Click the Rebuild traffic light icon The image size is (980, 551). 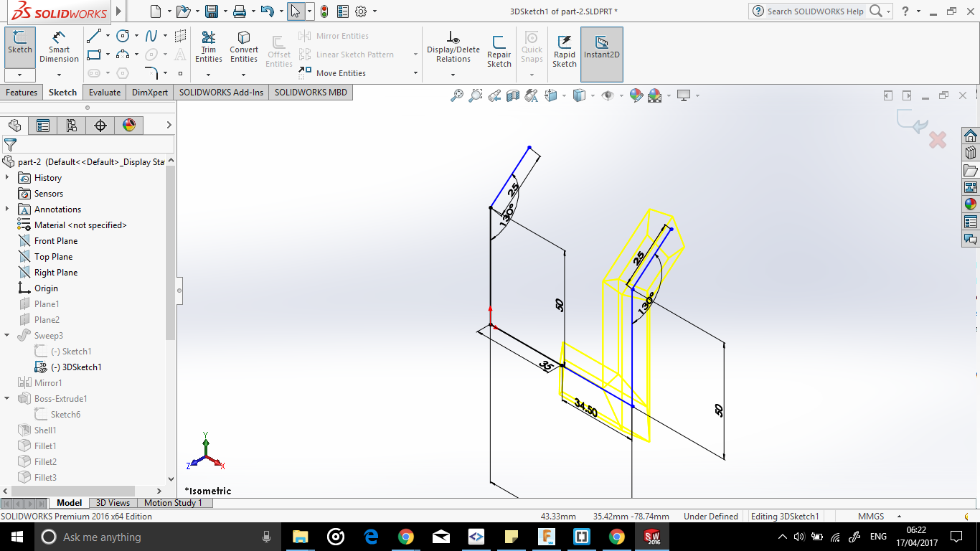point(324,11)
